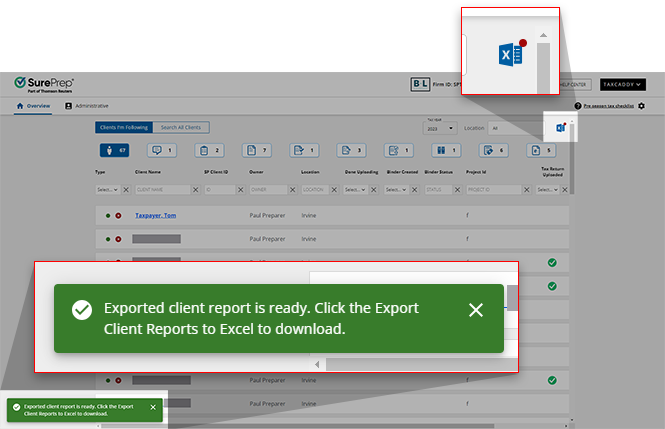This screenshot has height=429, width=665.
Task: Click the Owner column header
Action: pos(256,172)
